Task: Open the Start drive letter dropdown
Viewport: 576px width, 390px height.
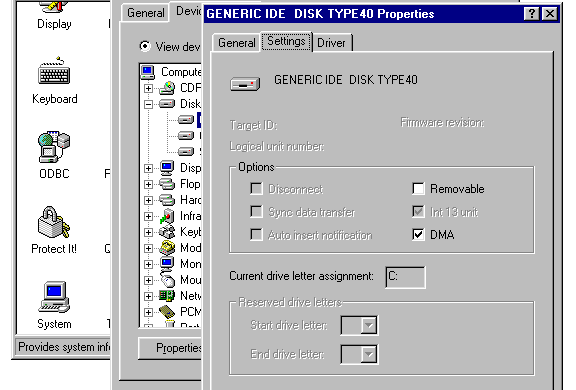Action: point(368,325)
